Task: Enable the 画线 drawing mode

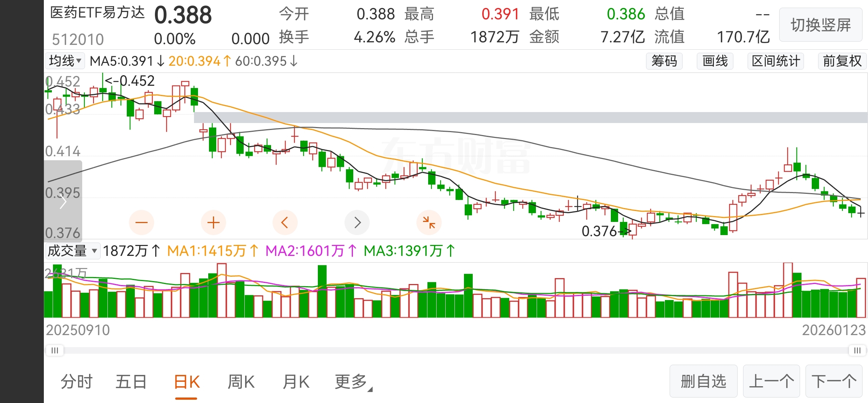Action: [715, 61]
